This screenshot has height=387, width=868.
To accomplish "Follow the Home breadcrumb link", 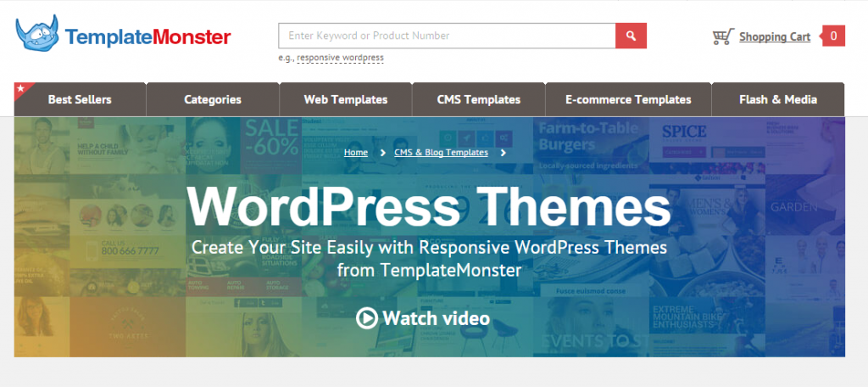I will pyautogui.click(x=355, y=153).
